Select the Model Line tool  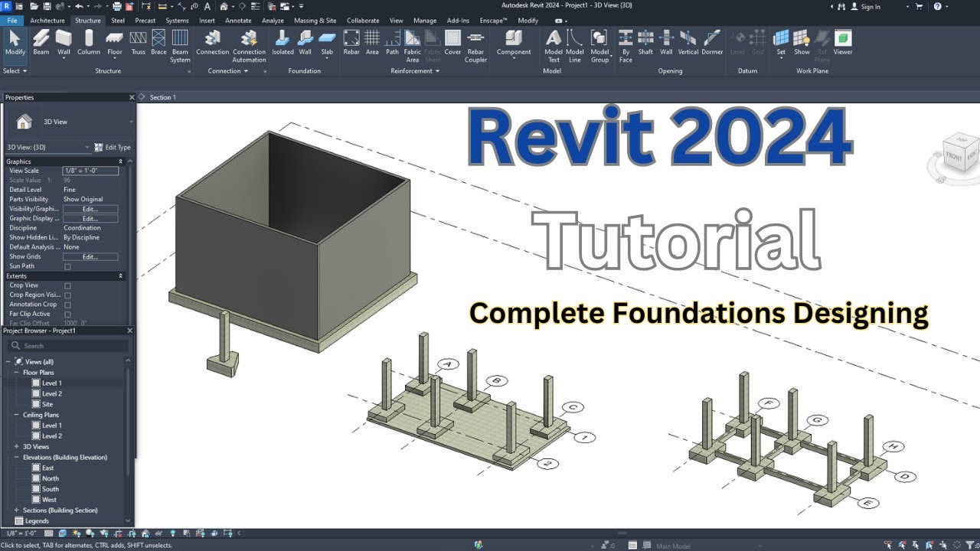[575, 46]
